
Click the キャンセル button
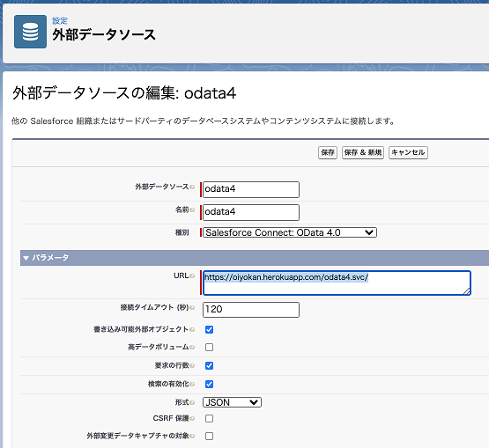coord(408,152)
